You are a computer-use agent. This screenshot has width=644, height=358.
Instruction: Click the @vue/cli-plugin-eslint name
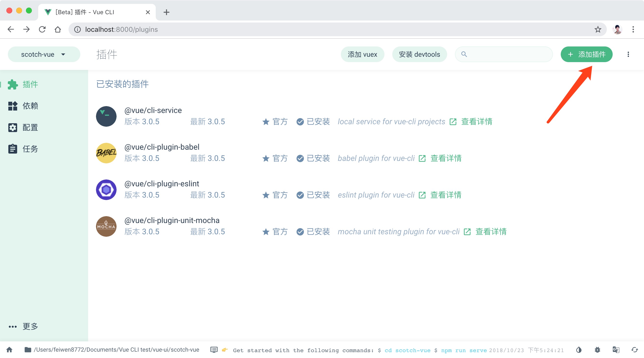[x=162, y=184]
